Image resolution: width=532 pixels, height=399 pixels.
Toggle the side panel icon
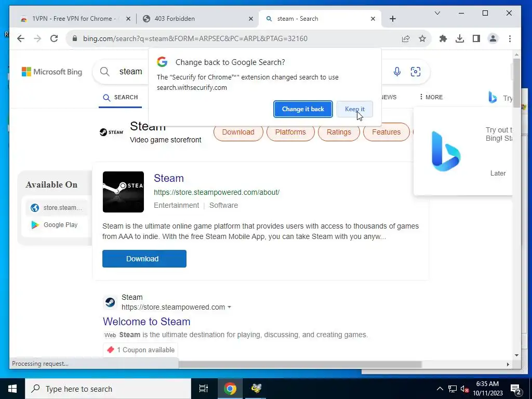476,38
